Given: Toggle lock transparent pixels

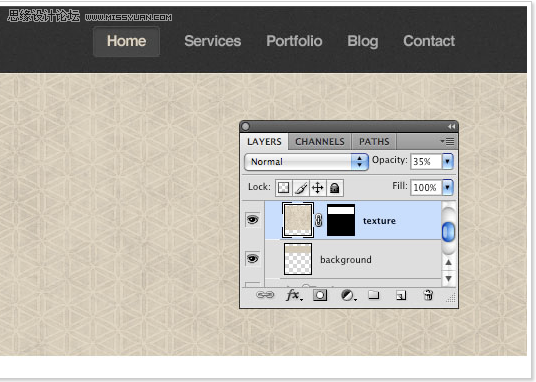Looking at the screenshot, I should point(283,188).
